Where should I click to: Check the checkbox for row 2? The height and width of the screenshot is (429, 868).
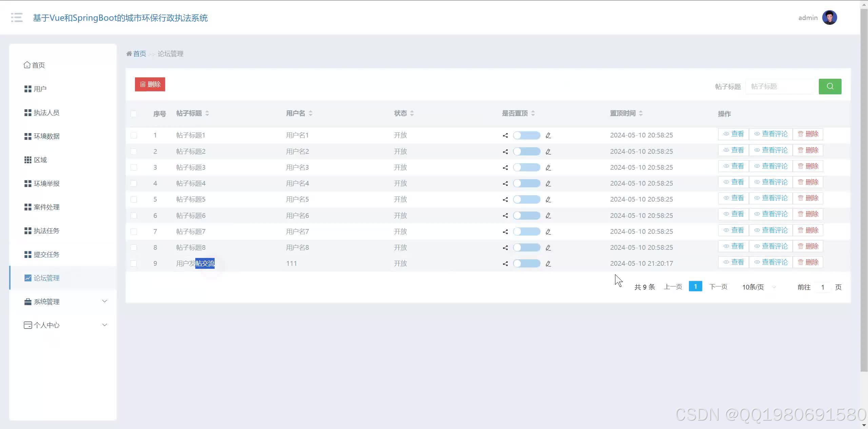134,151
